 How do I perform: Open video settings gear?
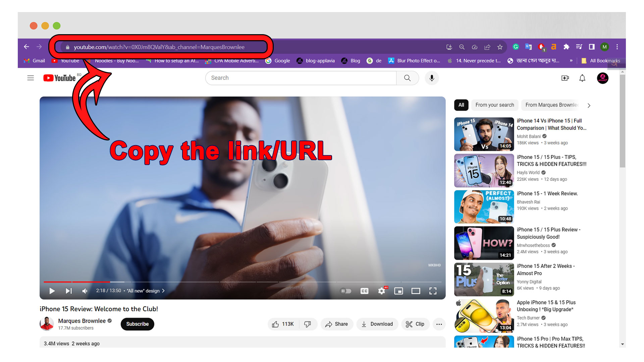381,291
